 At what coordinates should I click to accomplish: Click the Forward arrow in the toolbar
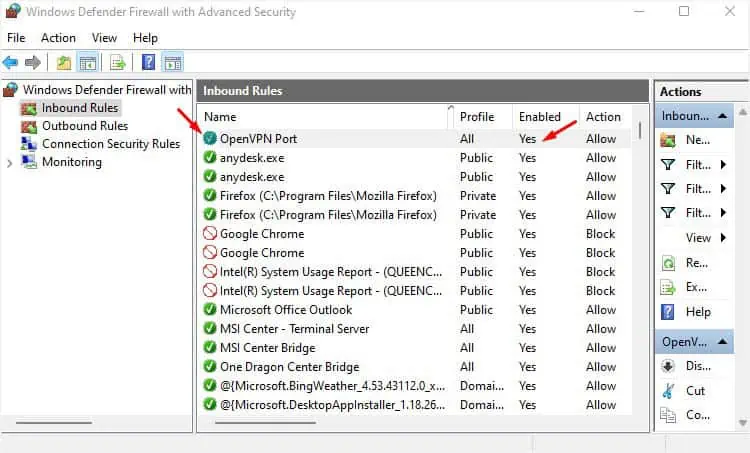point(33,62)
